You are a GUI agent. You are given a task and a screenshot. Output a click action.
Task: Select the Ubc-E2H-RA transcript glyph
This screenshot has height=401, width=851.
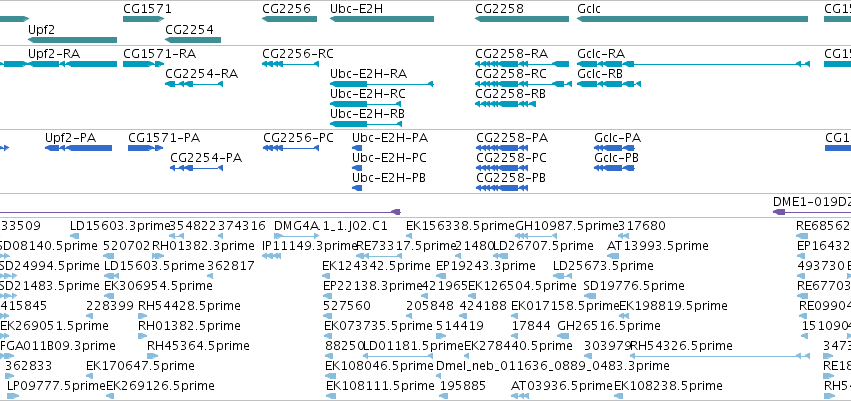pos(382,84)
